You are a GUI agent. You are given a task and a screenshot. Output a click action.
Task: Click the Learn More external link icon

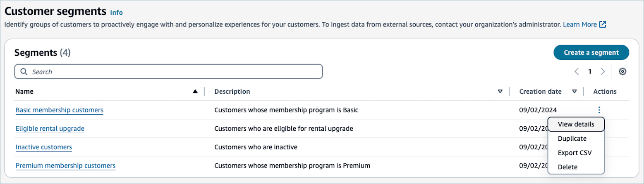coord(603,24)
